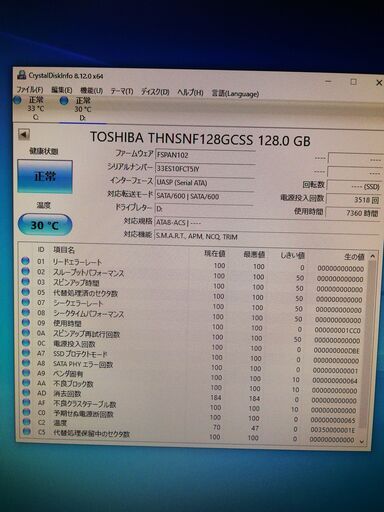The height and width of the screenshot is (512, 384).
Task: Select the 0C 電源投入回数 attribute row
Action: (x=193, y=342)
